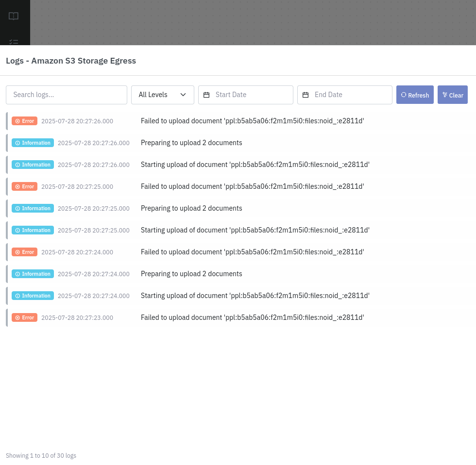Select 'Preparing to upload 2 documents' at 20:27:26
476x465 pixels.
pyautogui.click(x=191, y=143)
